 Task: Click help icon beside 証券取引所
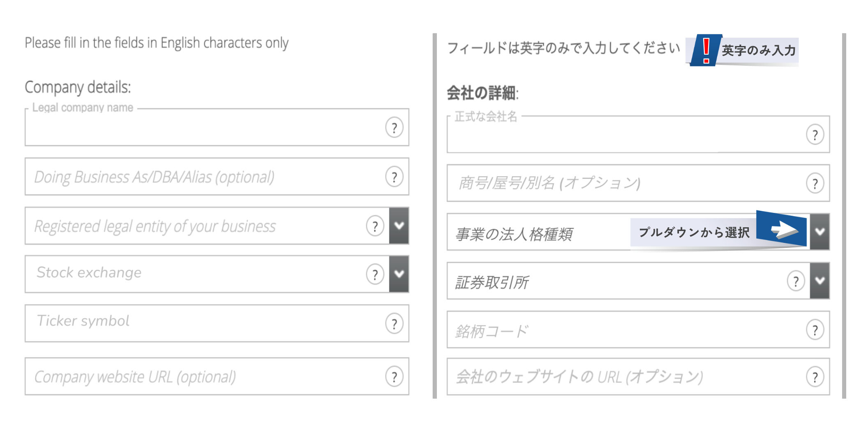coord(796,281)
